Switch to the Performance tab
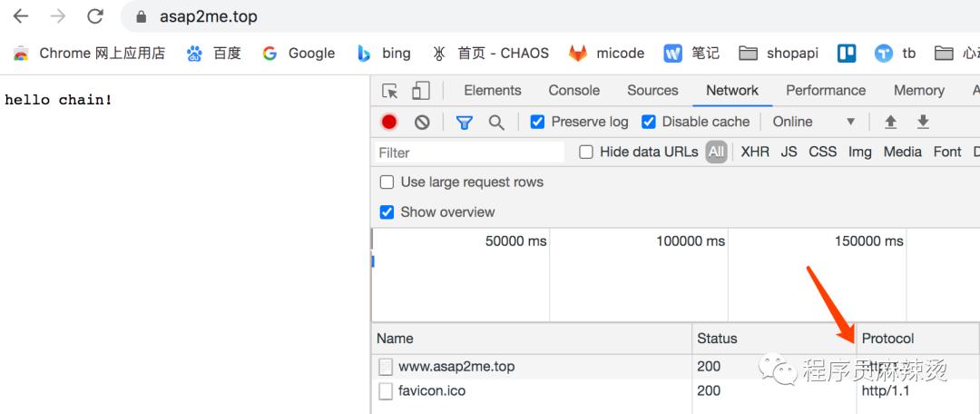980x414 pixels. click(x=826, y=91)
